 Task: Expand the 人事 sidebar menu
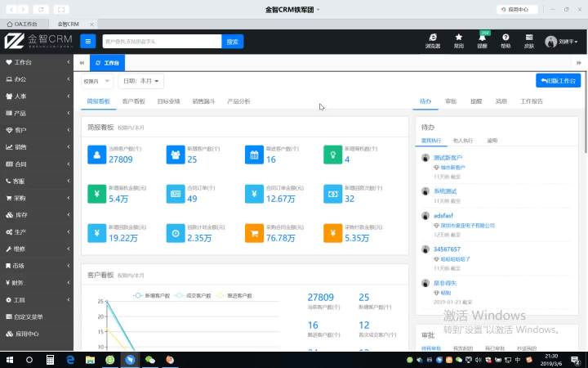click(37, 96)
